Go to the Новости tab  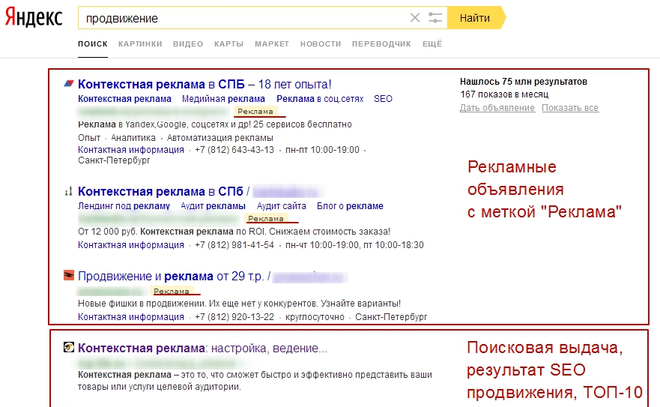click(x=320, y=44)
